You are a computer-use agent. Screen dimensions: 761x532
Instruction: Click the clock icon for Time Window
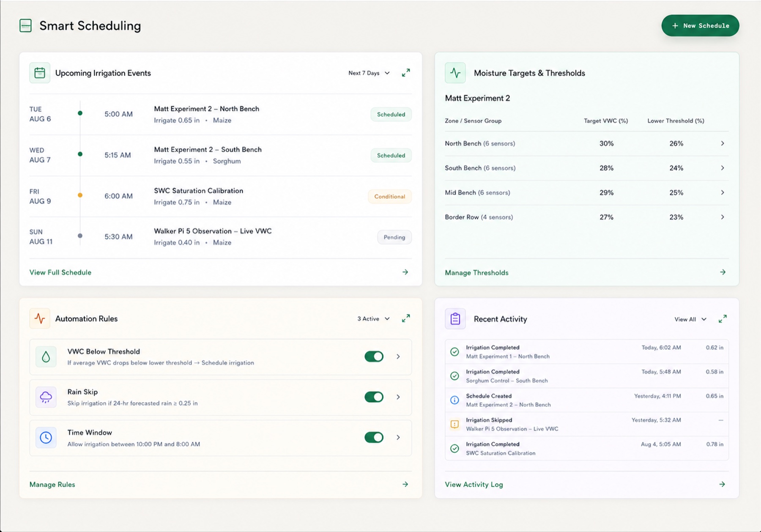[x=46, y=437]
